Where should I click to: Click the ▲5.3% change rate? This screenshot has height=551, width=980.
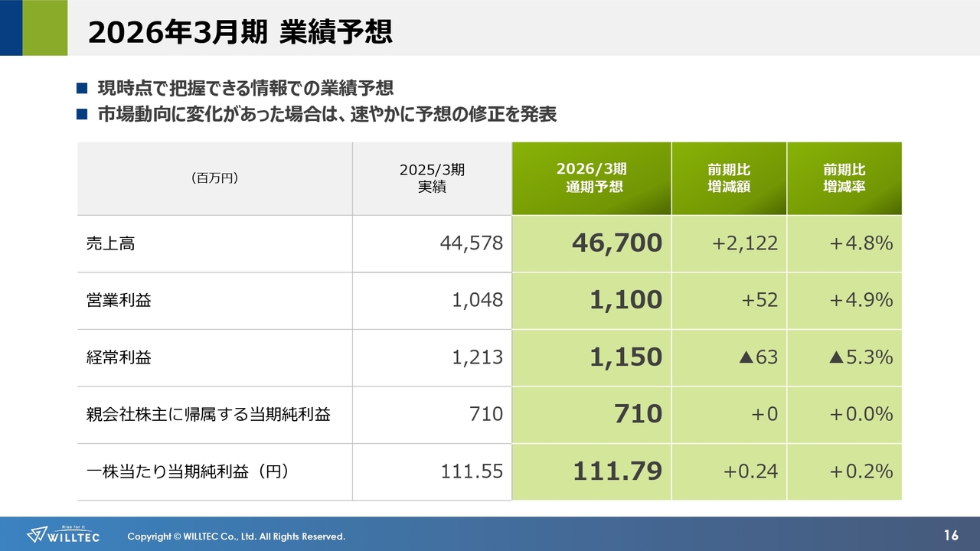(x=861, y=357)
